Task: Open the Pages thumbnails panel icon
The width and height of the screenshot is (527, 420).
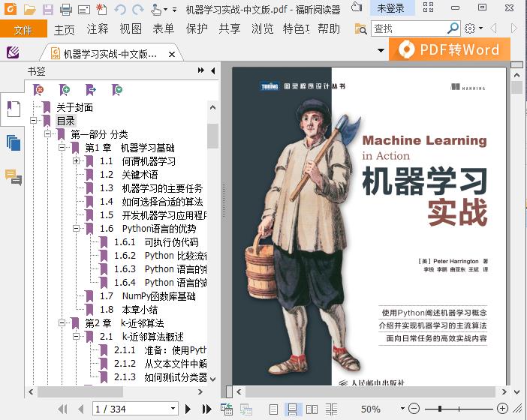Action: [x=14, y=143]
